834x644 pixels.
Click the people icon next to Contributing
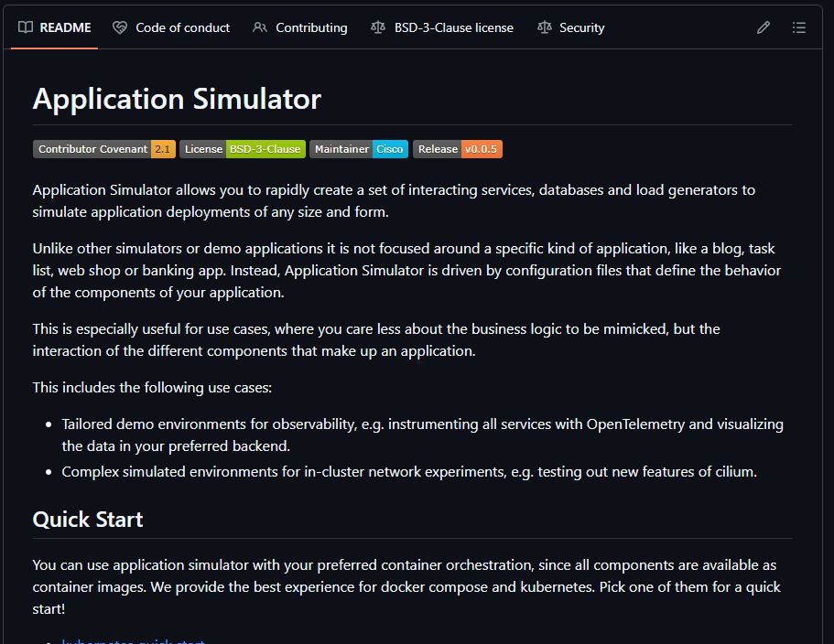(260, 27)
